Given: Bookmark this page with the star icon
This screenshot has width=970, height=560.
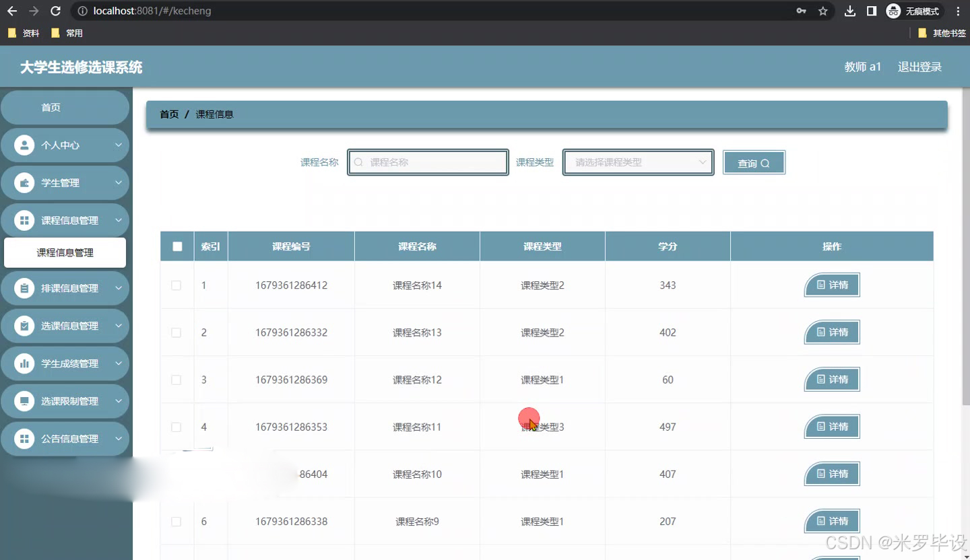Looking at the screenshot, I should click(x=822, y=11).
